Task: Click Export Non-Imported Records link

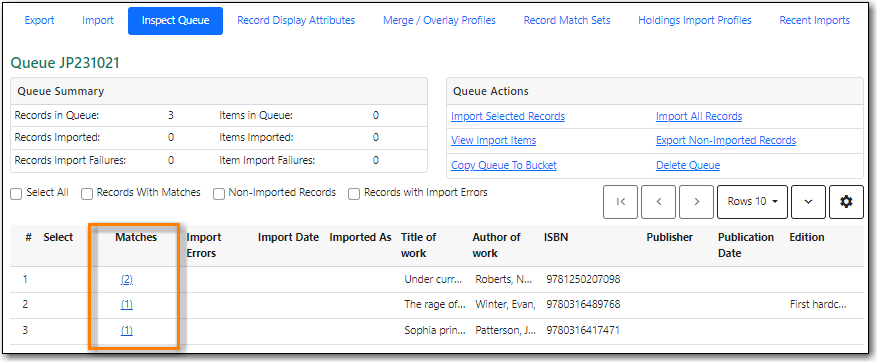Action: [x=725, y=140]
